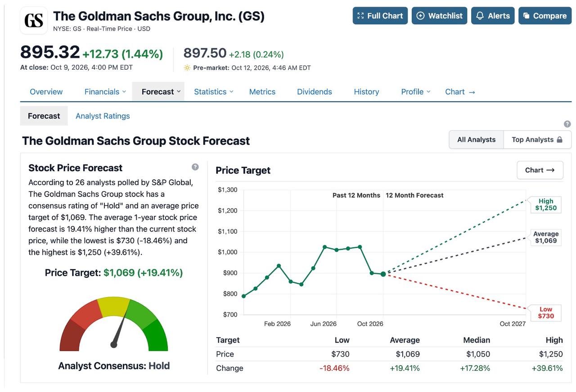Open the Metrics tab
This screenshot has height=392, width=576.
coord(262,92)
